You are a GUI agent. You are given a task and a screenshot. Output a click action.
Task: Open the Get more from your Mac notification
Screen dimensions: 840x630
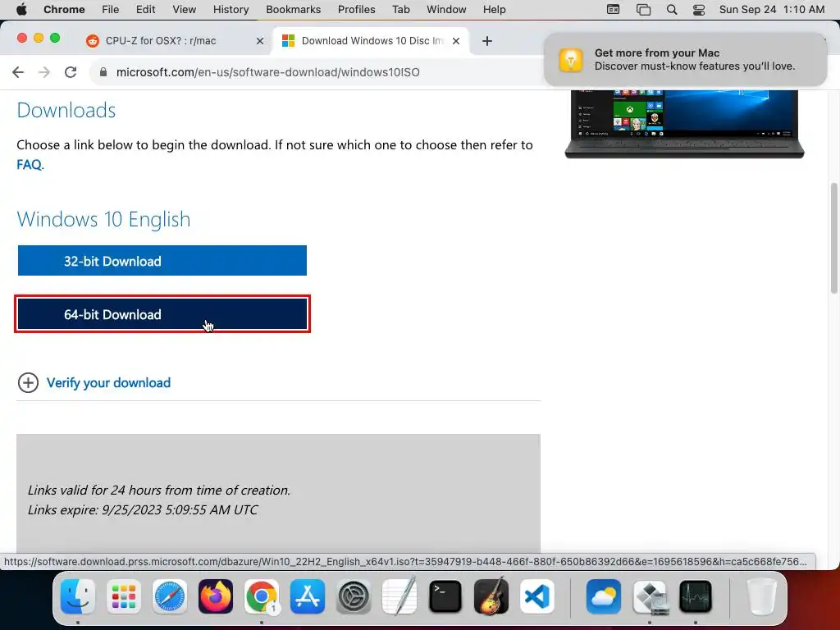pos(685,59)
